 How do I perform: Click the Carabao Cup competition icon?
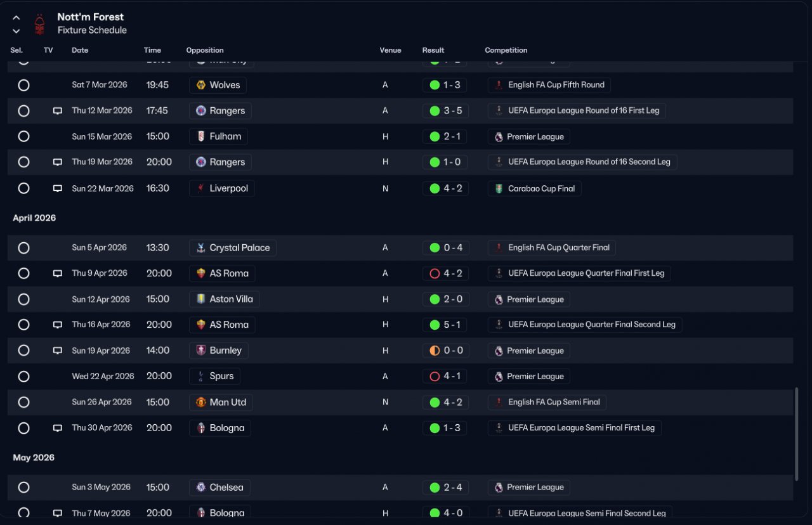(x=499, y=188)
